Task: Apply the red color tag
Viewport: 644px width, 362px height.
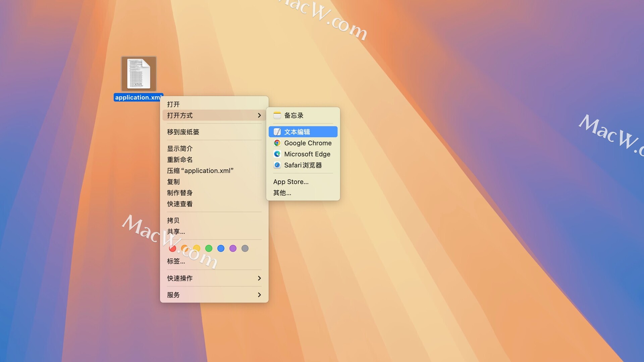Action: (x=172, y=248)
